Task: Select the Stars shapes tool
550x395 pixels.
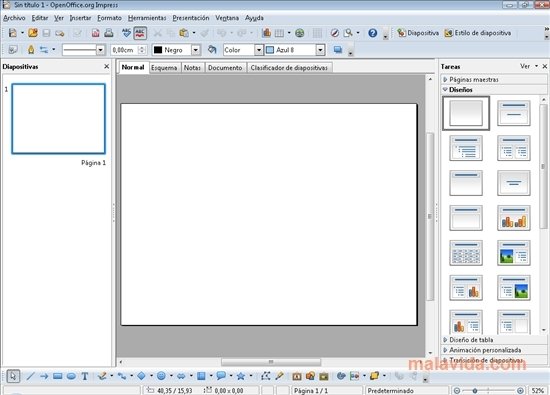Action: 241,376
